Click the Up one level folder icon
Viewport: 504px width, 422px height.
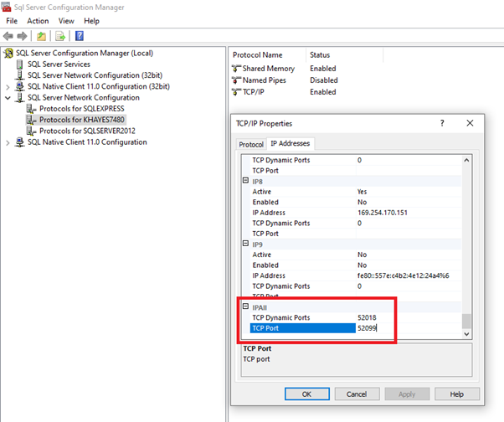(x=41, y=36)
